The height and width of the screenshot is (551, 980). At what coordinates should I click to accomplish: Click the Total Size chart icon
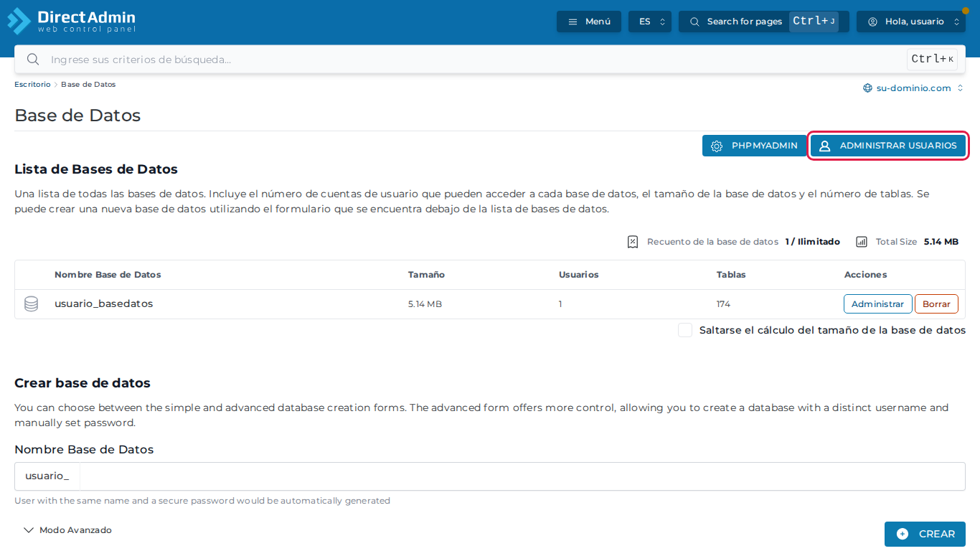(x=862, y=242)
